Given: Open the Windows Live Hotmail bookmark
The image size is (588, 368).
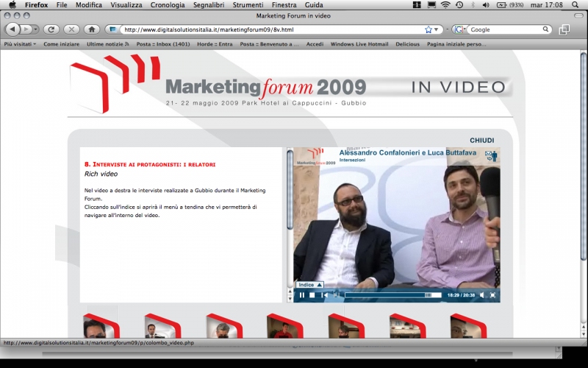Looking at the screenshot, I should point(359,44).
